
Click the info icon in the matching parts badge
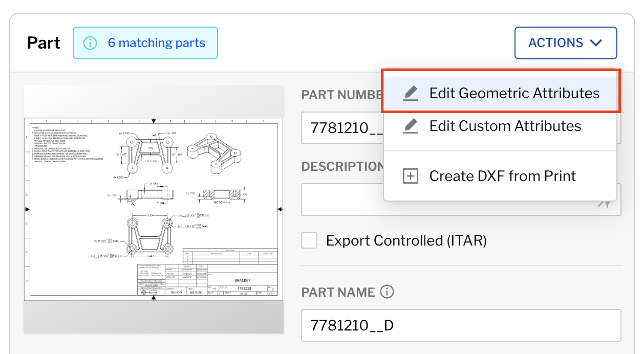90,42
